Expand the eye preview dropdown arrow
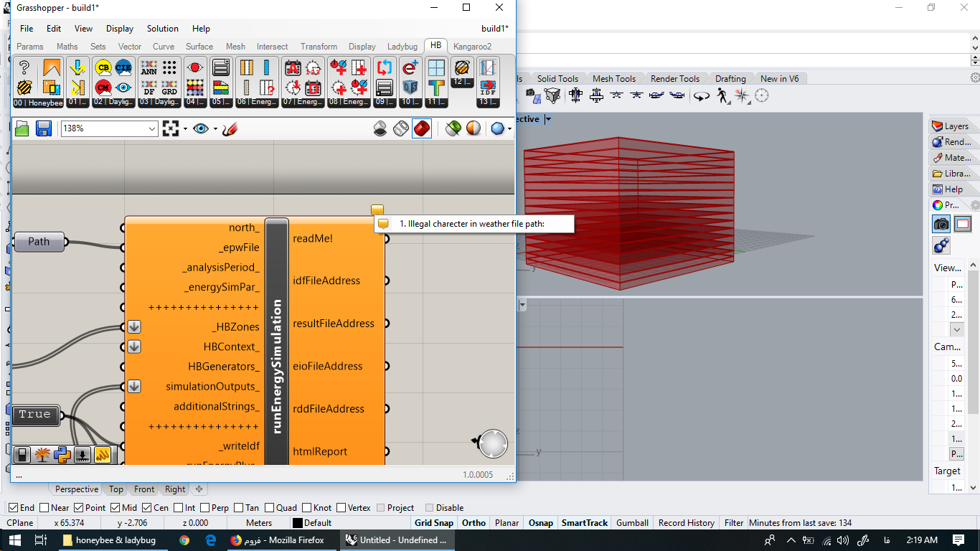Image resolution: width=980 pixels, height=551 pixels. pyautogui.click(x=215, y=129)
